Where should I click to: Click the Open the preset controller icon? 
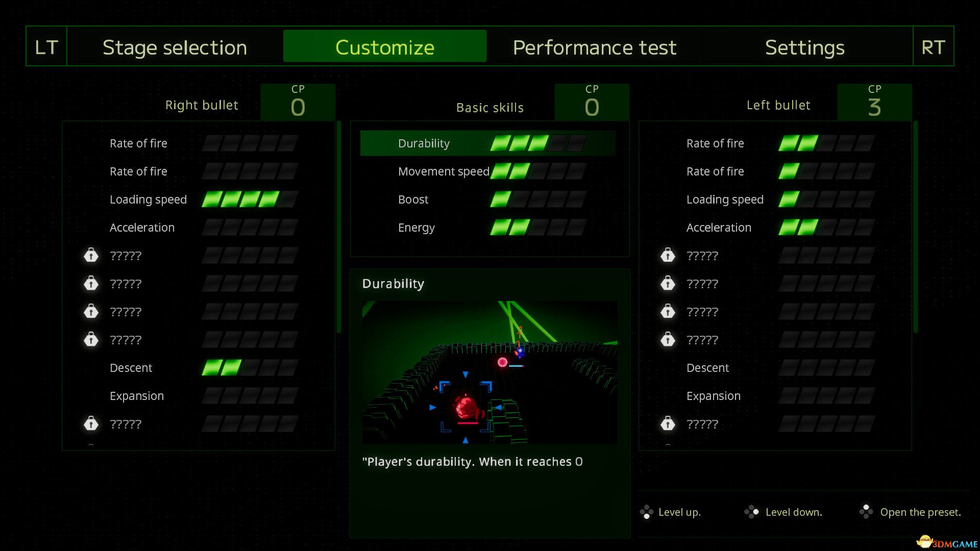(866, 512)
